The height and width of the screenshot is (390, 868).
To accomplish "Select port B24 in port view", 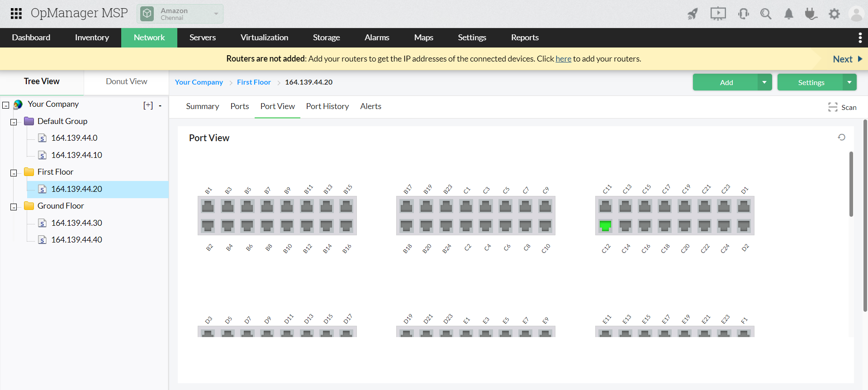I will (446, 225).
